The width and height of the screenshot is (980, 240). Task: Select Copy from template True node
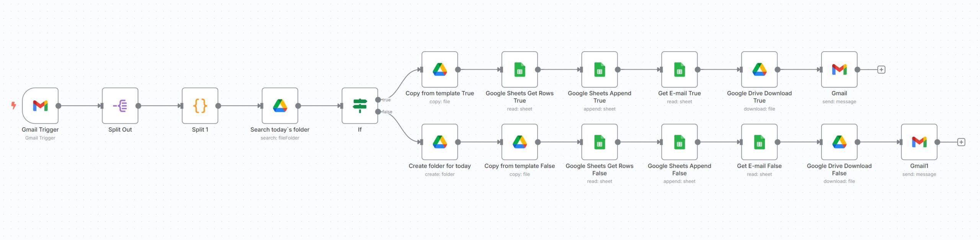pos(439,70)
